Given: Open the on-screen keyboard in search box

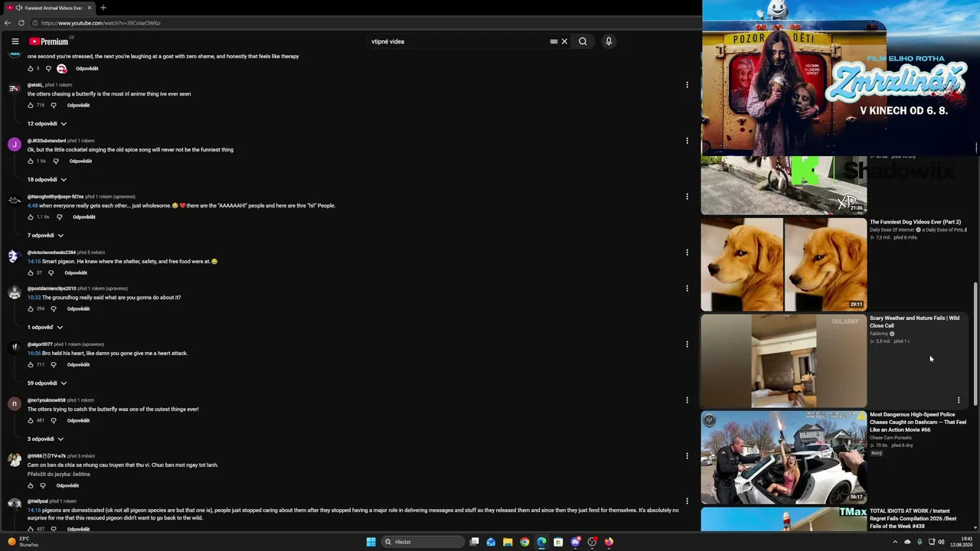Looking at the screenshot, I should coord(554,41).
